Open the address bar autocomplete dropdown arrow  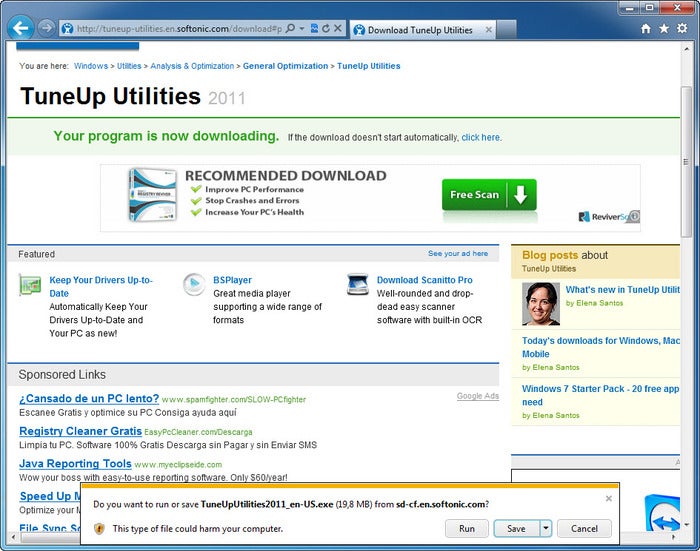click(302, 29)
